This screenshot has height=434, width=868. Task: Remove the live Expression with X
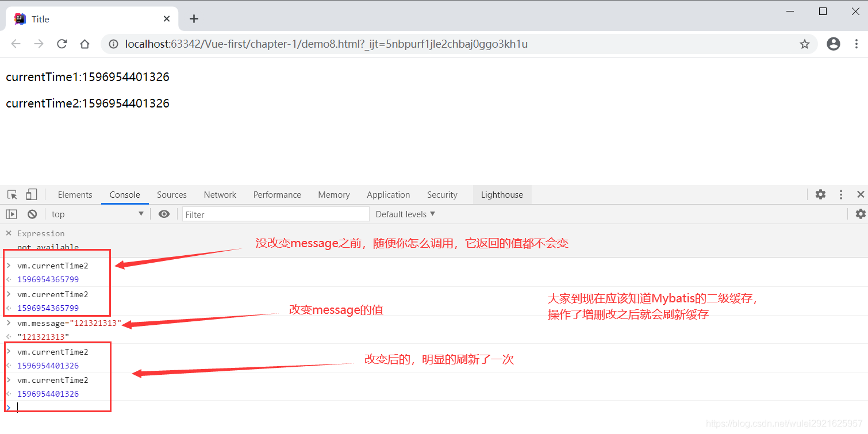coord(8,233)
